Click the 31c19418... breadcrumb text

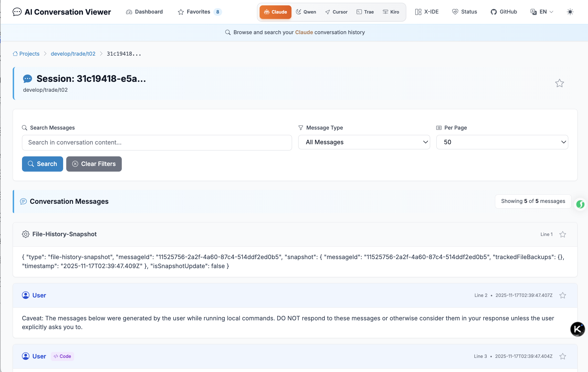pos(124,54)
